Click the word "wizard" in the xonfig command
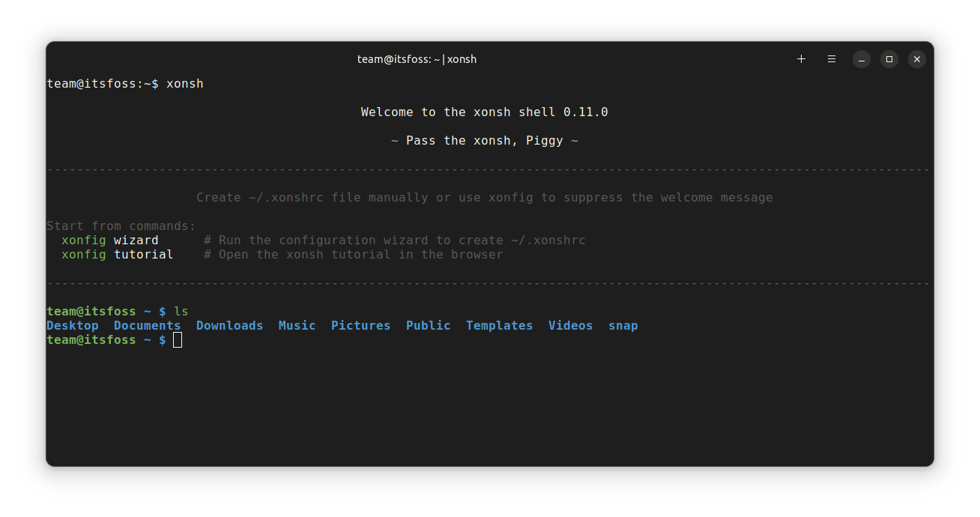Viewport: 980px width, 517px height. pyautogui.click(x=136, y=241)
